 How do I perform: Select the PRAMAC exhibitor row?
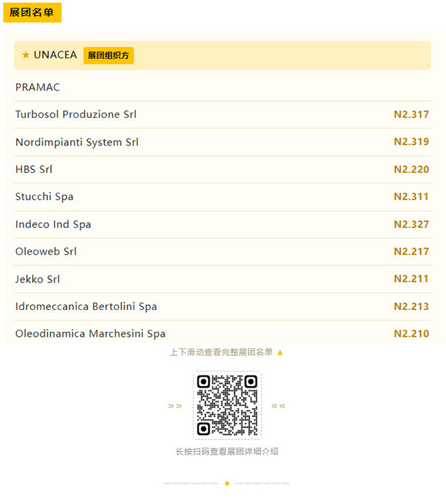click(x=222, y=87)
